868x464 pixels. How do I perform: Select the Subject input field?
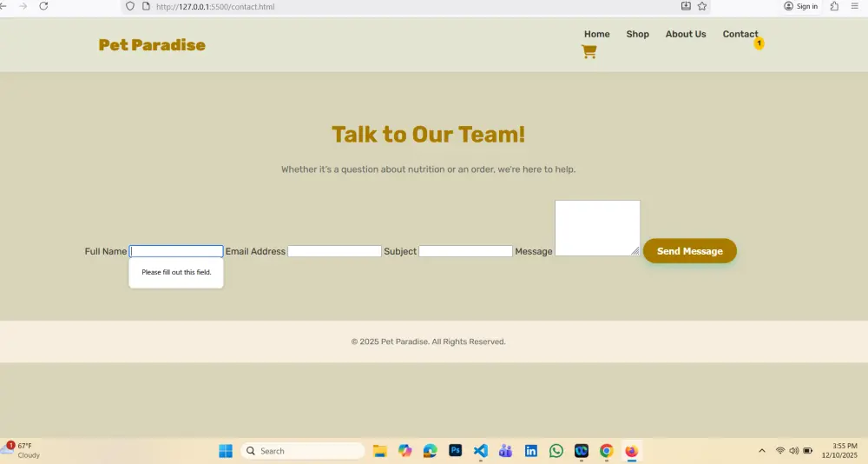pos(465,251)
